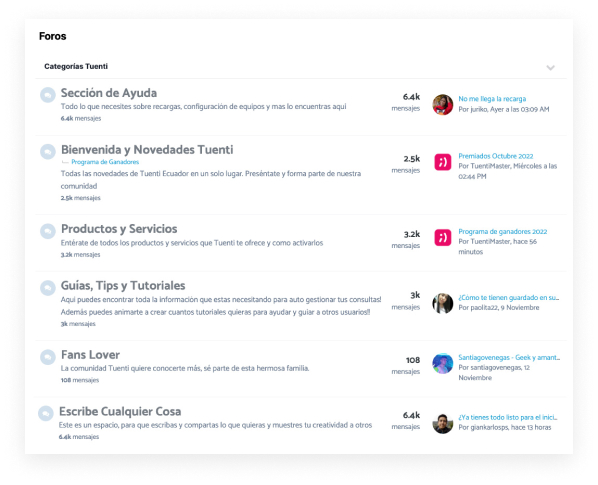The width and height of the screenshot is (598, 485).
Task: Click juriko's avatar in Sección de Ayuda row
Action: pyautogui.click(x=443, y=104)
